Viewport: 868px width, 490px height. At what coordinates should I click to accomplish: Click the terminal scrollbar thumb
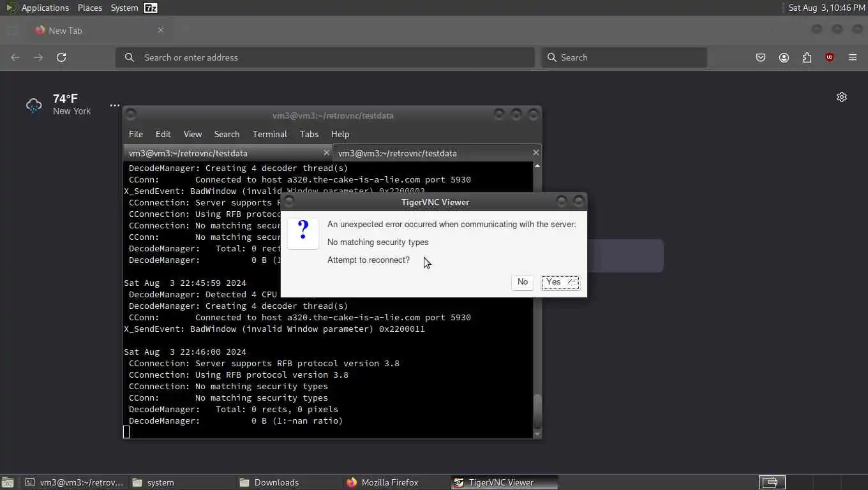pos(537,411)
